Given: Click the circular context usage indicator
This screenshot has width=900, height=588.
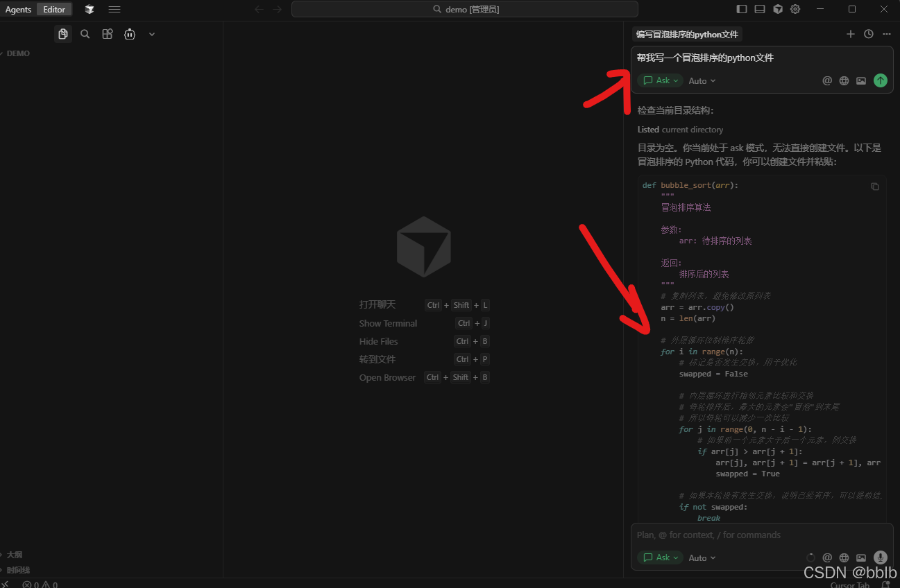Looking at the screenshot, I should [810, 557].
